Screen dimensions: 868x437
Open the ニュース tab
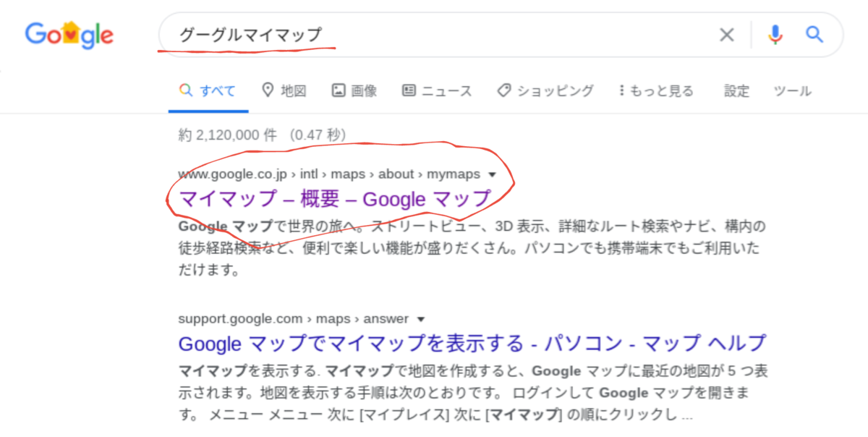[437, 91]
